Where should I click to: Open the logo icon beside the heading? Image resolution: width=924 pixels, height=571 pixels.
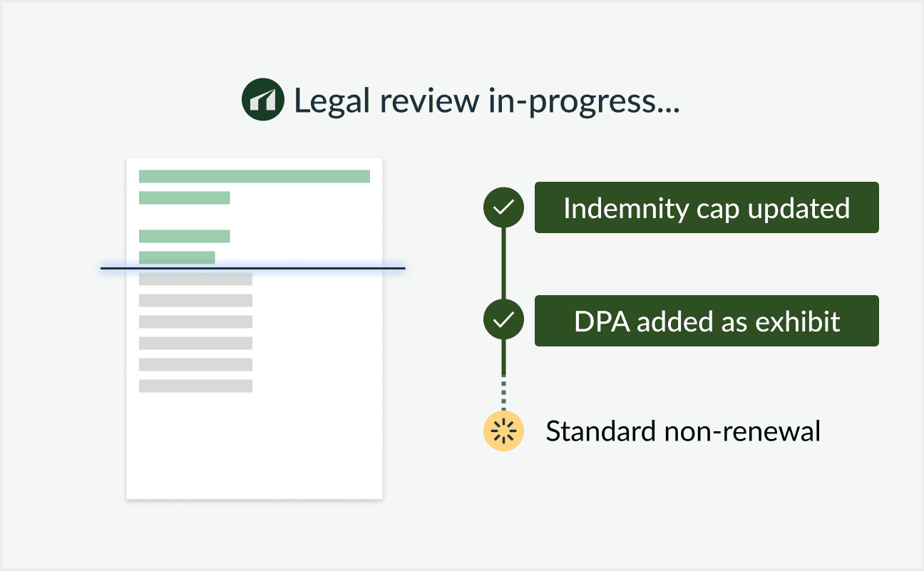point(262,100)
